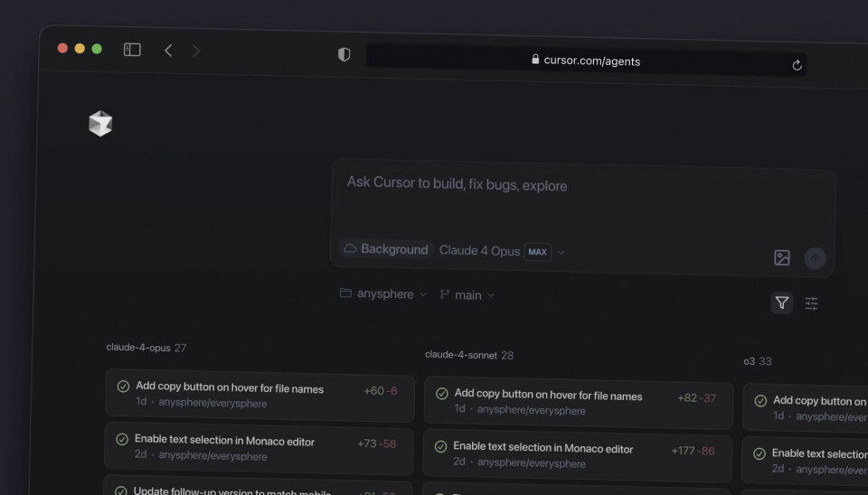
Task: Open 'Update follow-up version' card
Action: 258,486
